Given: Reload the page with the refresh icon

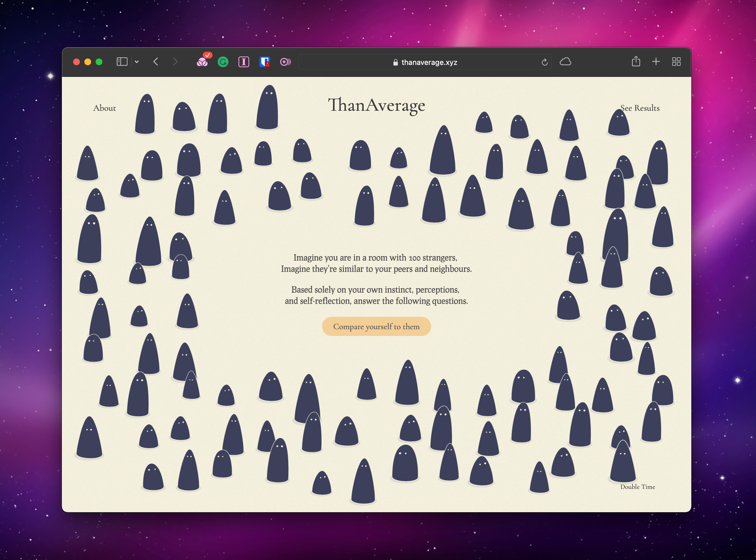Looking at the screenshot, I should click(x=544, y=62).
